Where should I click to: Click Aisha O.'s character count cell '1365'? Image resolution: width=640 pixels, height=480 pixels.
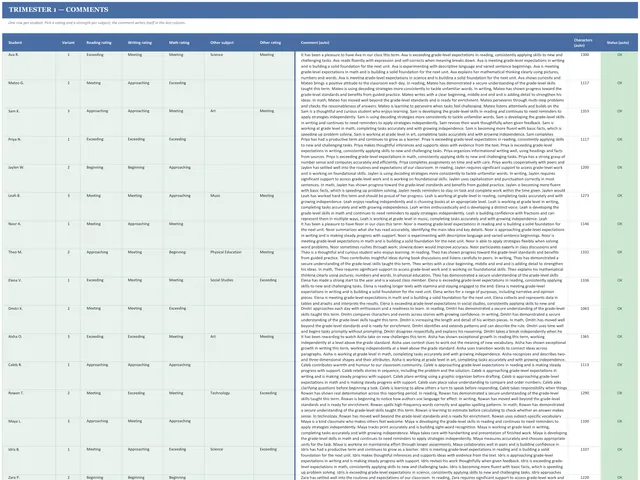pyautogui.click(x=584, y=348)
